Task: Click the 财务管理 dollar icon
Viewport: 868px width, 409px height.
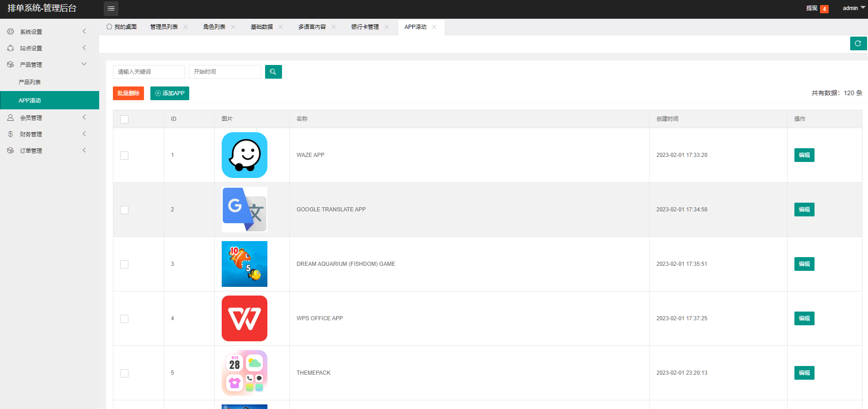Action: [11, 134]
